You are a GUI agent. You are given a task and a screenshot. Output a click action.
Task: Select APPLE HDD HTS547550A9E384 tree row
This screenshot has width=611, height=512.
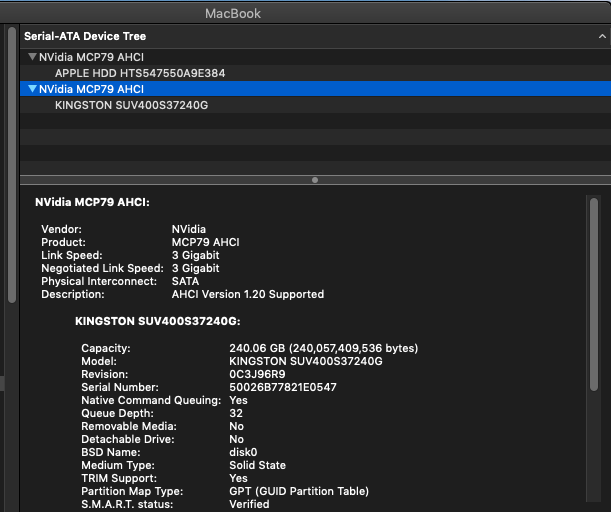(x=315, y=73)
